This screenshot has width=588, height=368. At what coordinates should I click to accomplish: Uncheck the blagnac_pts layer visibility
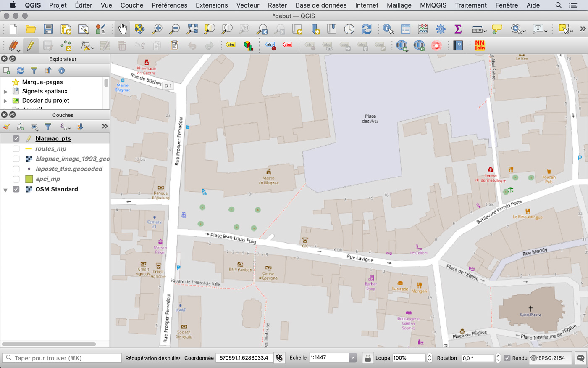tap(16, 138)
